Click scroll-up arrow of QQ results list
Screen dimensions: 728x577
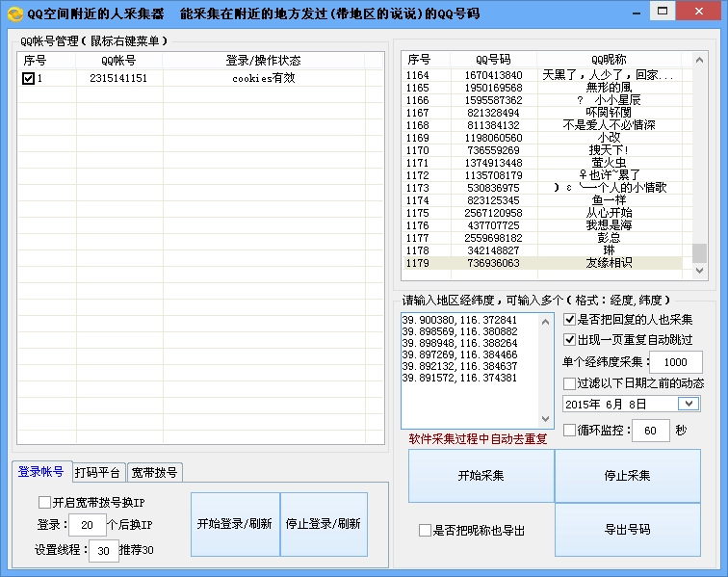coord(700,60)
